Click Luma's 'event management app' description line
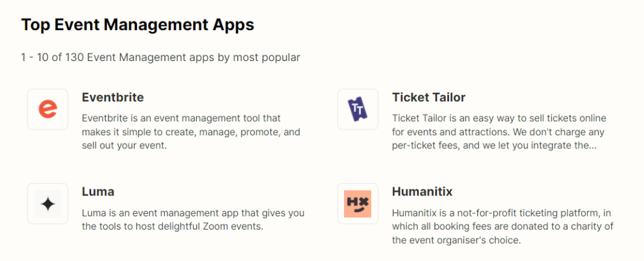Image resolution: width=644 pixels, height=261 pixels. (192, 213)
